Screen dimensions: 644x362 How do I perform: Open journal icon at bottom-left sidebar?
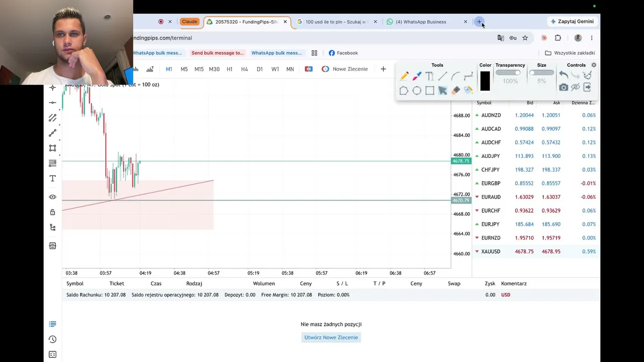pos(52,354)
